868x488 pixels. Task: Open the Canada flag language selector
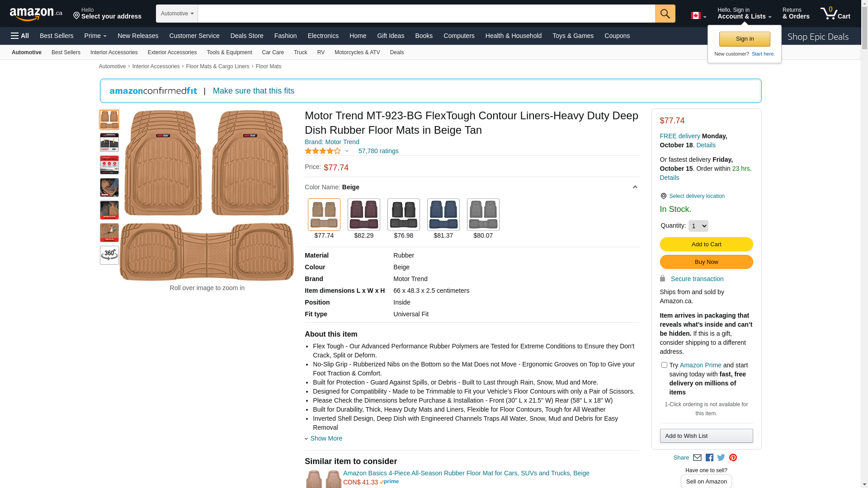[x=698, y=16]
